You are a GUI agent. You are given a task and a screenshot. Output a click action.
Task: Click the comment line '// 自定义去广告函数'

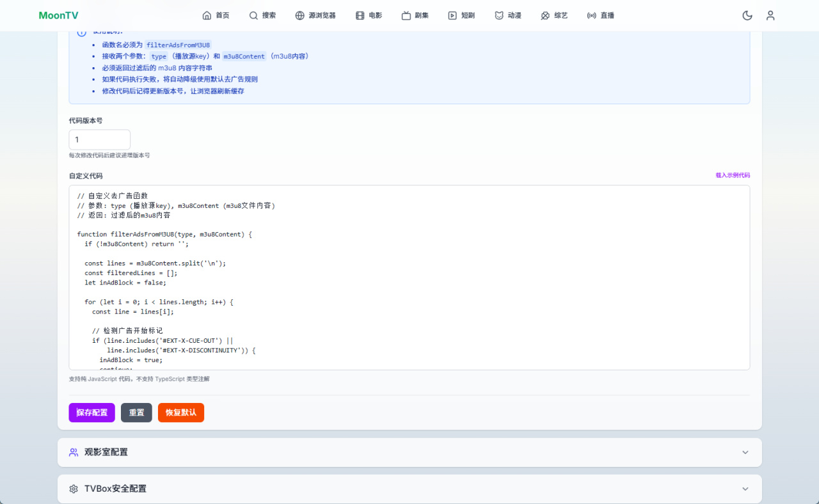[x=113, y=196]
